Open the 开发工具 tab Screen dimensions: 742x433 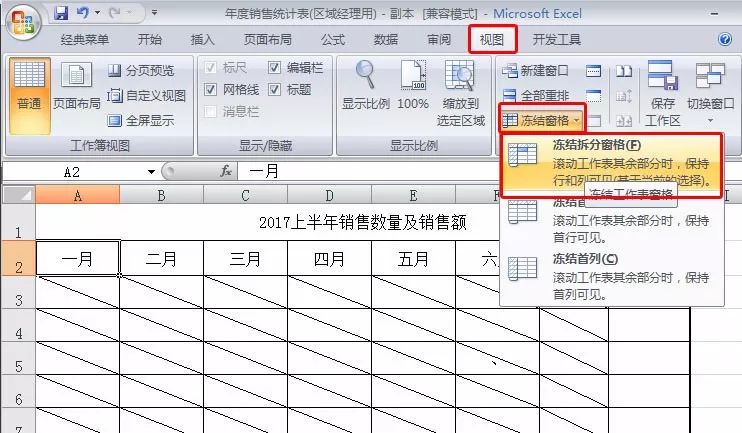coord(556,40)
